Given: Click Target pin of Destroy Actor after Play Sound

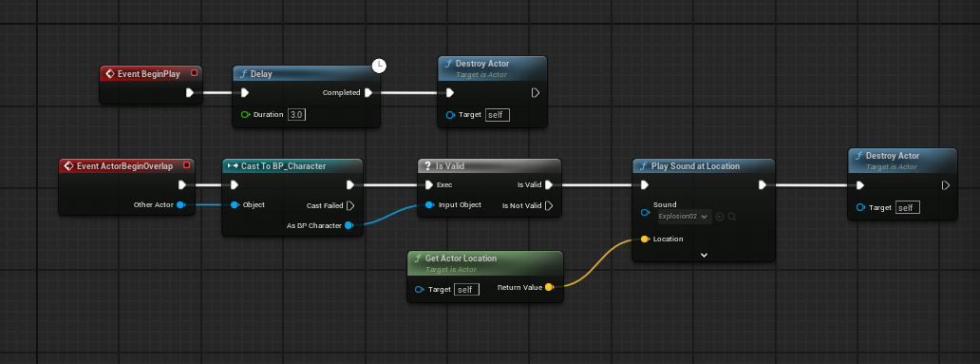Looking at the screenshot, I should pos(860,207).
